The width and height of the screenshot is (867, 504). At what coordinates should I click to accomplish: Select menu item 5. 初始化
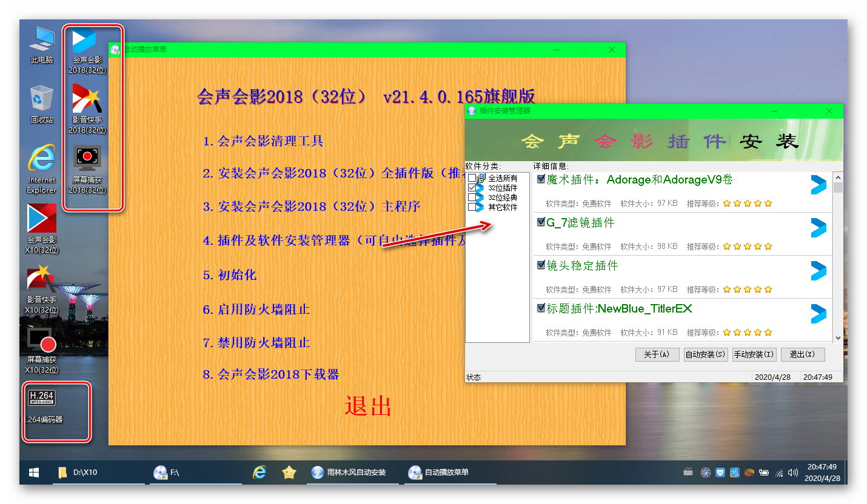pyautogui.click(x=230, y=275)
